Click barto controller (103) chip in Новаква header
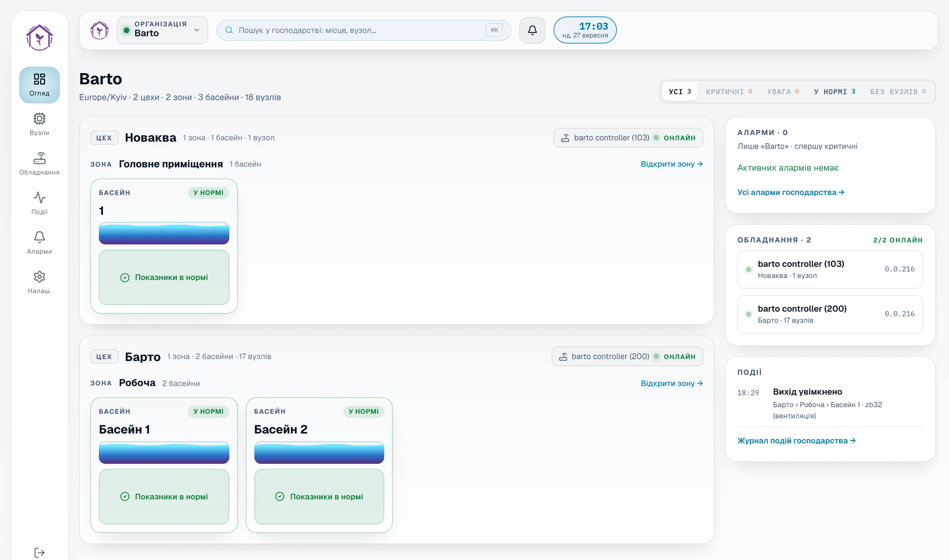Viewport: 949px width, 560px height. (x=628, y=138)
